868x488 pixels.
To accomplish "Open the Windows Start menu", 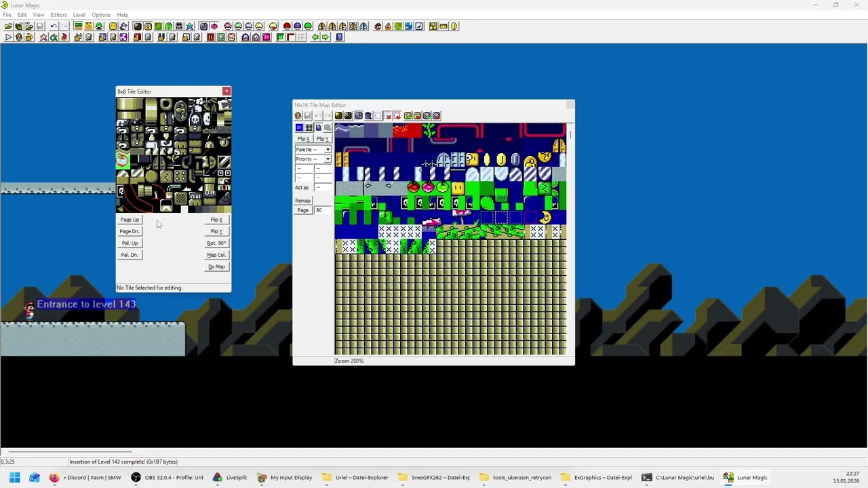I will click(x=14, y=477).
